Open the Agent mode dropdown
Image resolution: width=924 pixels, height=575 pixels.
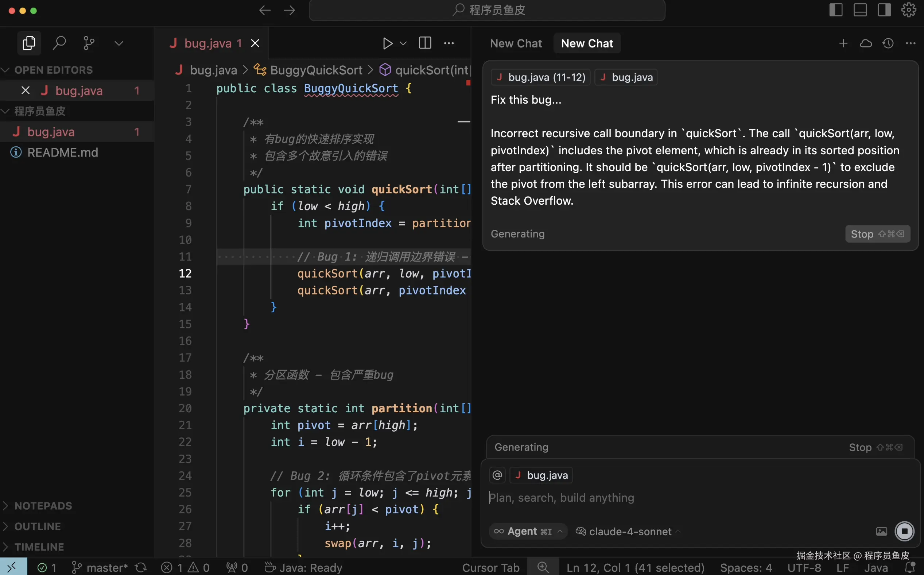[528, 531]
